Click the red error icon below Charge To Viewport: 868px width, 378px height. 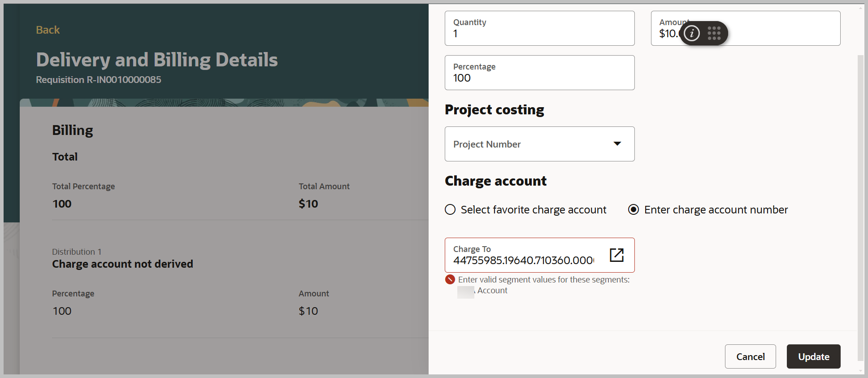click(450, 280)
